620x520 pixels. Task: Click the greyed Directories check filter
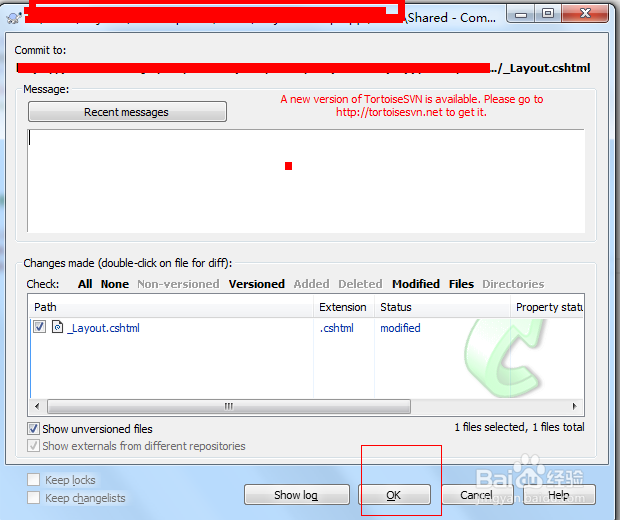point(513,284)
